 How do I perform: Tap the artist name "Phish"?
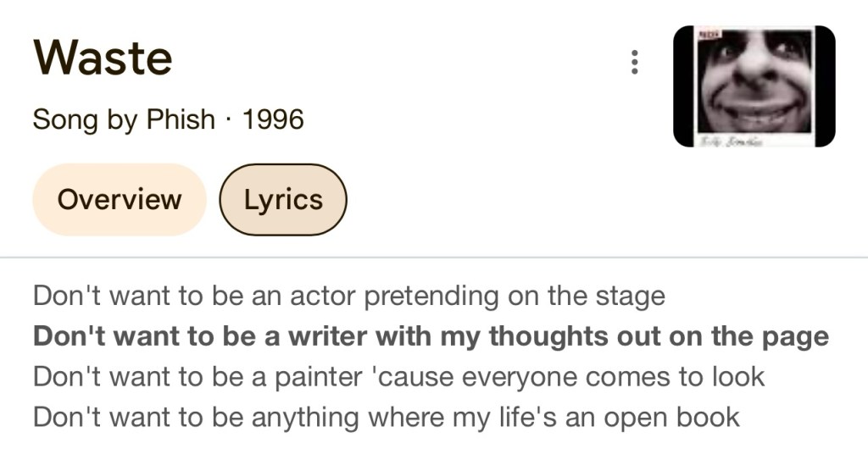click(x=181, y=119)
